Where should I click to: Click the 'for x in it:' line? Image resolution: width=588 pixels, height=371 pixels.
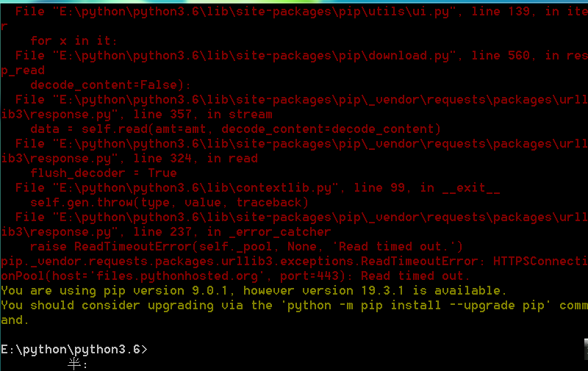point(74,41)
